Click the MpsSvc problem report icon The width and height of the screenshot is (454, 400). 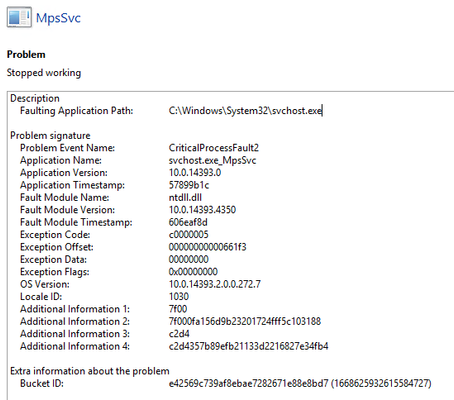pyautogui.click(x=19, y=17)
